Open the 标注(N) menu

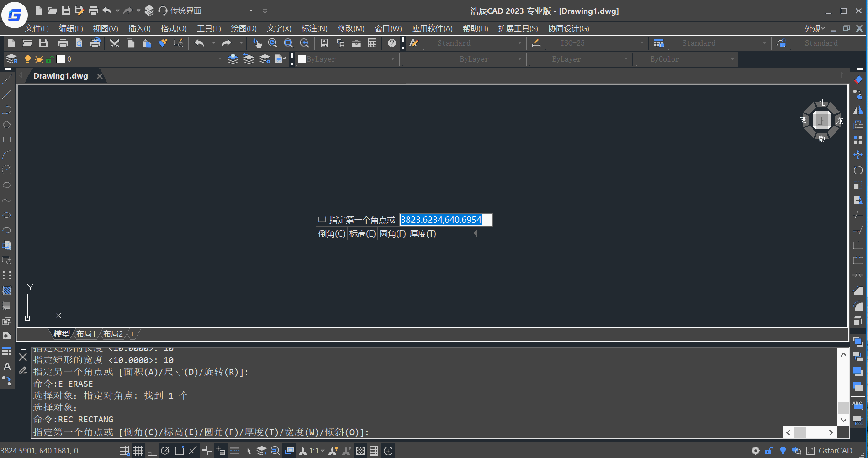pos(314,28)
